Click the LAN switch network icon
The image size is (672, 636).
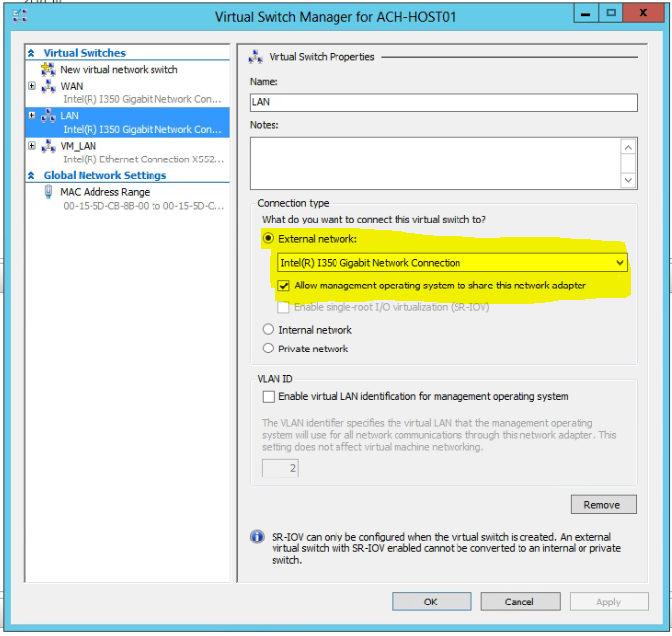(x=48, y=116)
